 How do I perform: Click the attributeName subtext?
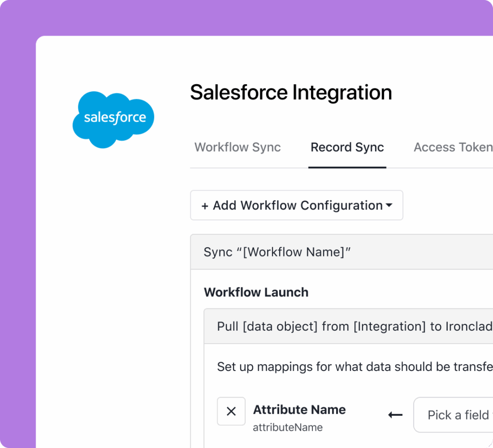point(287,427)
